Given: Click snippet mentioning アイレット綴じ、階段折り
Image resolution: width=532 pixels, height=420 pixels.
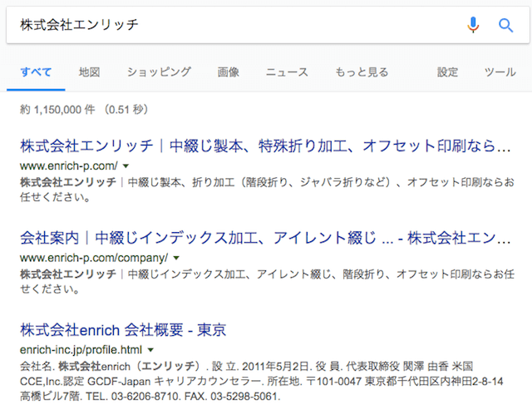Looking at the screenshot, I should tap(268, 281).
